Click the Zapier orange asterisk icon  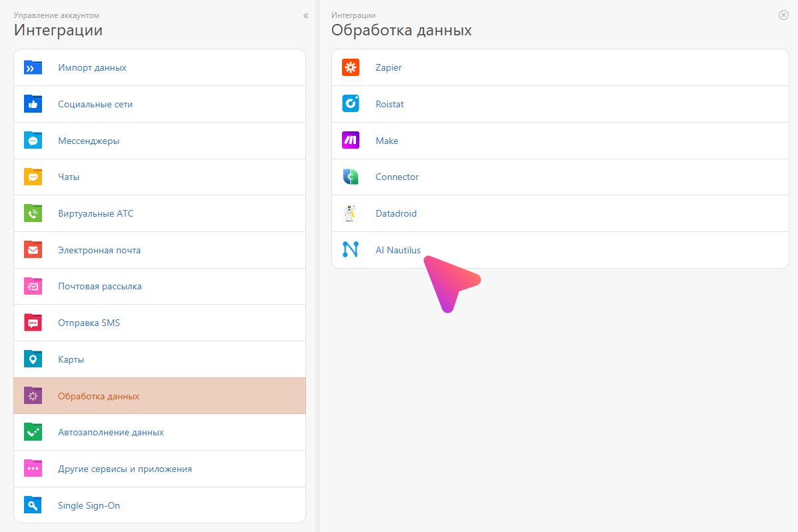(350, 67)
